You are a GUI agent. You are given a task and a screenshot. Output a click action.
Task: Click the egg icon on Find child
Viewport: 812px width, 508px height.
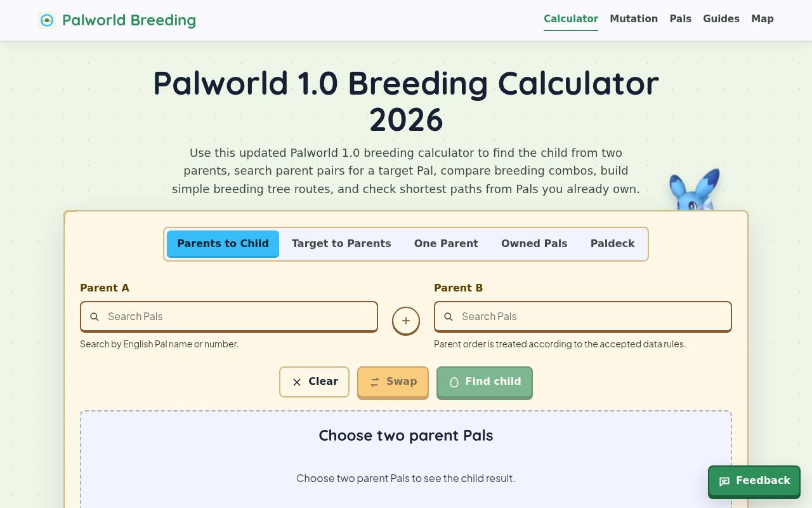[454, 382]
